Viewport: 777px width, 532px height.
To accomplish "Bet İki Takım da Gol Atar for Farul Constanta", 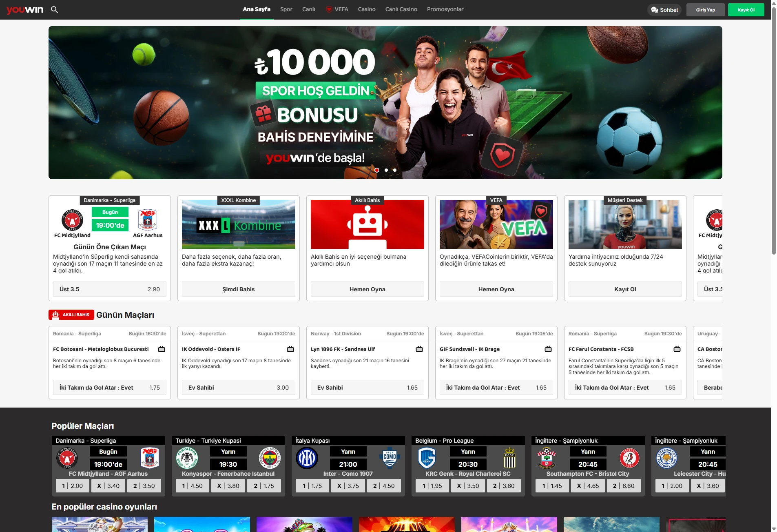I will point(625,388).
